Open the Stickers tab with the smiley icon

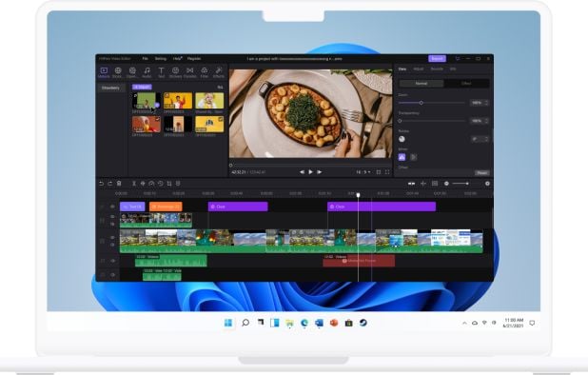click(175, 72)
